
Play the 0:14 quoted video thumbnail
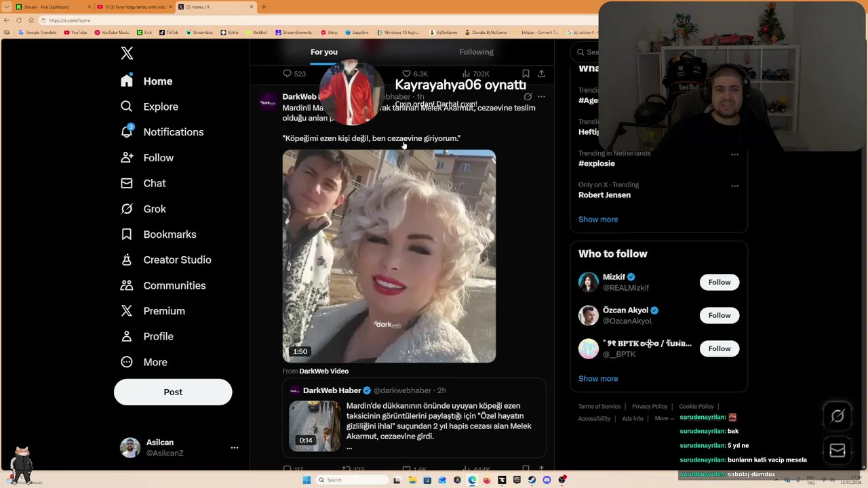315,426
